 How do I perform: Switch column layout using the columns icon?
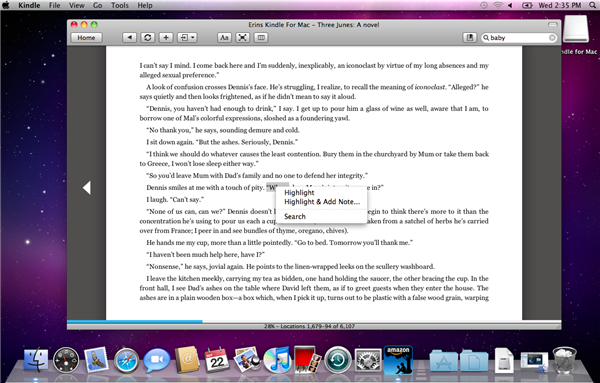pyautogui.click(x=261, y=37)
